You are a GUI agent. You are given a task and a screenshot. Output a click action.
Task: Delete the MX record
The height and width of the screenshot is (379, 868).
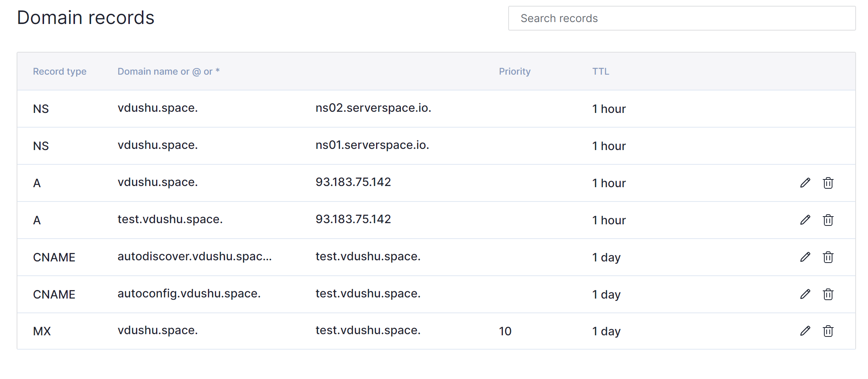coord(828,331)
